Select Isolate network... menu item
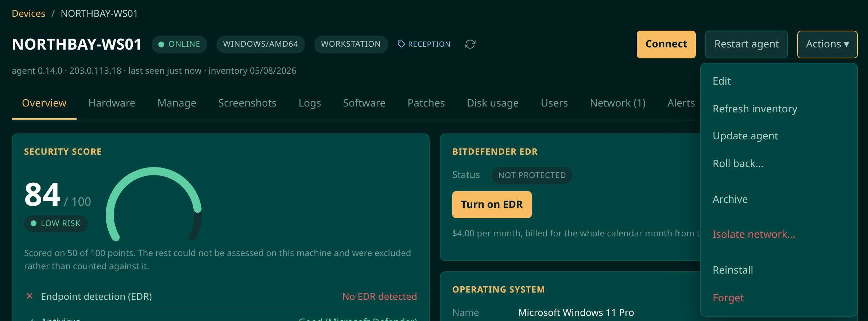 [x=779, y=234]
